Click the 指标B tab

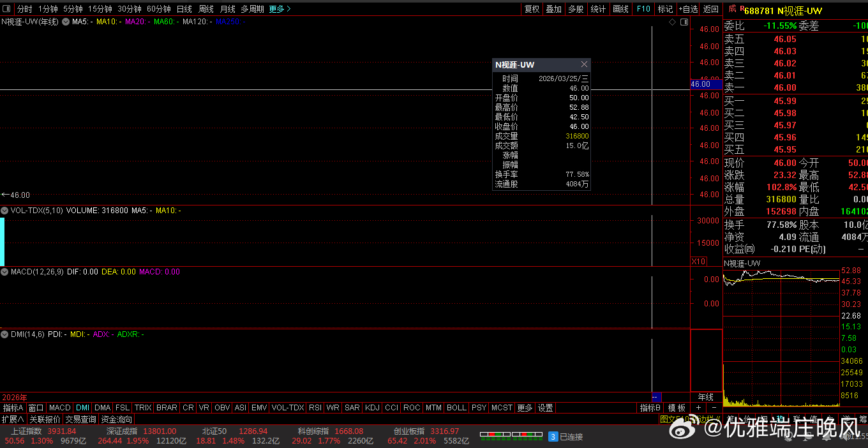tap(650, 408)
